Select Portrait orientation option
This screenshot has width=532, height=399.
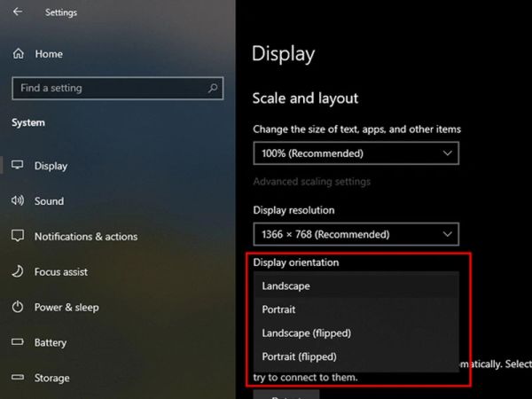(279, 309)
